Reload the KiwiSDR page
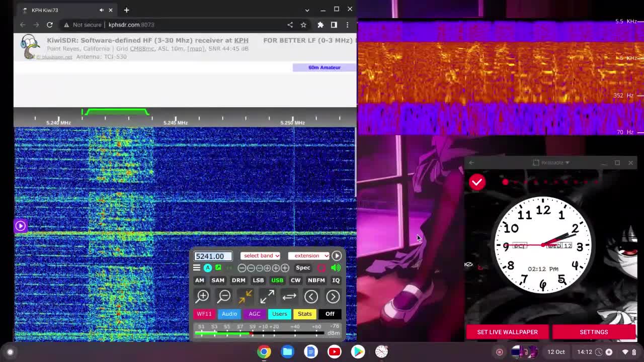 [50, 25]
